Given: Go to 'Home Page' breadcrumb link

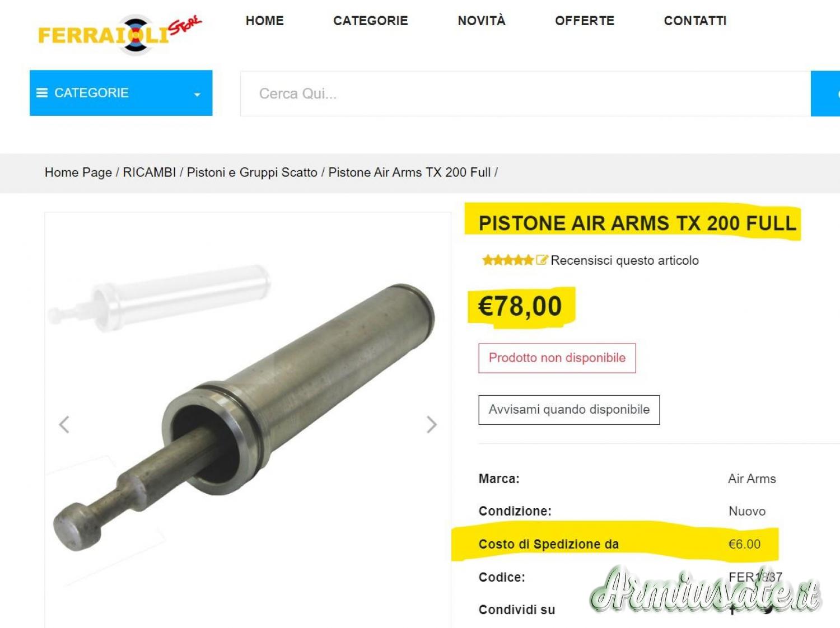Looking at the screenshot, I should [x=78, y=172].
